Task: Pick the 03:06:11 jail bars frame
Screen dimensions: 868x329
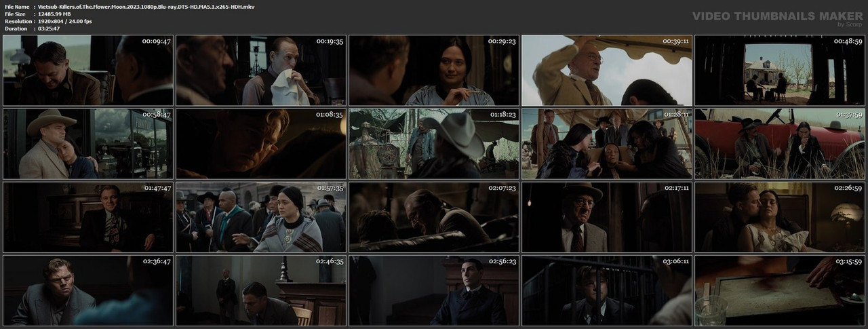Action: point(607,290)
